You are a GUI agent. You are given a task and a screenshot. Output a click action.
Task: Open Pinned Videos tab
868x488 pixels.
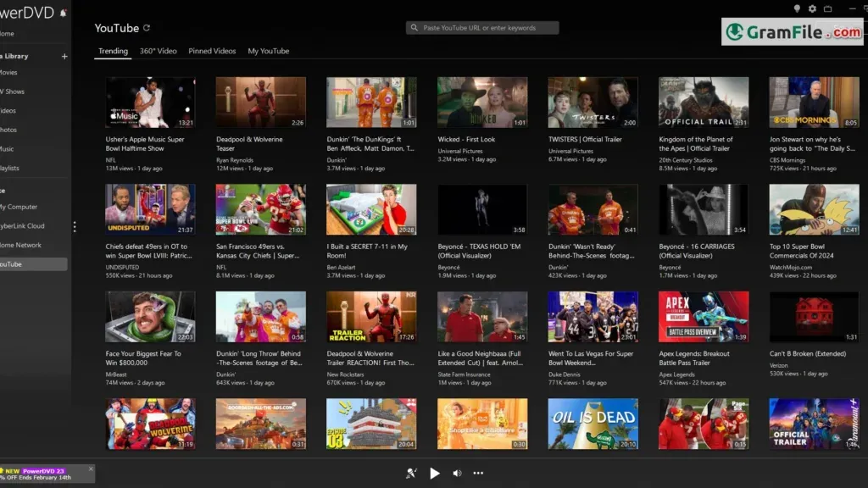212,51
